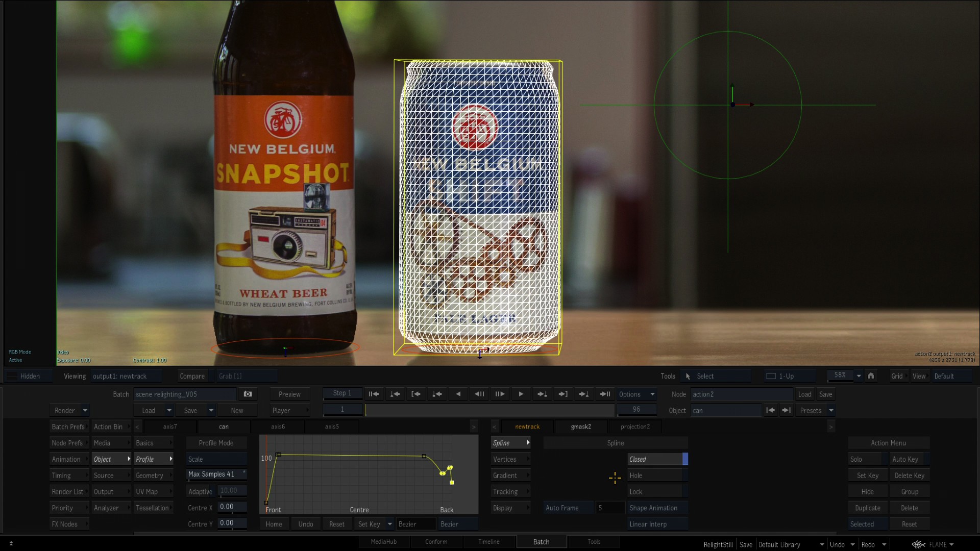
Task: Click the camera snapshot icon beside Batch name
Action: click(x=248, y=394)
